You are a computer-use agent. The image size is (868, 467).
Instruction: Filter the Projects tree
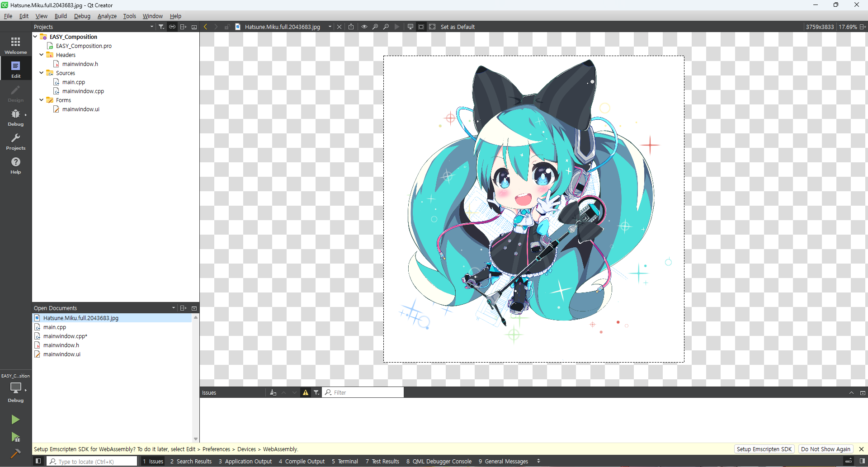161,27
